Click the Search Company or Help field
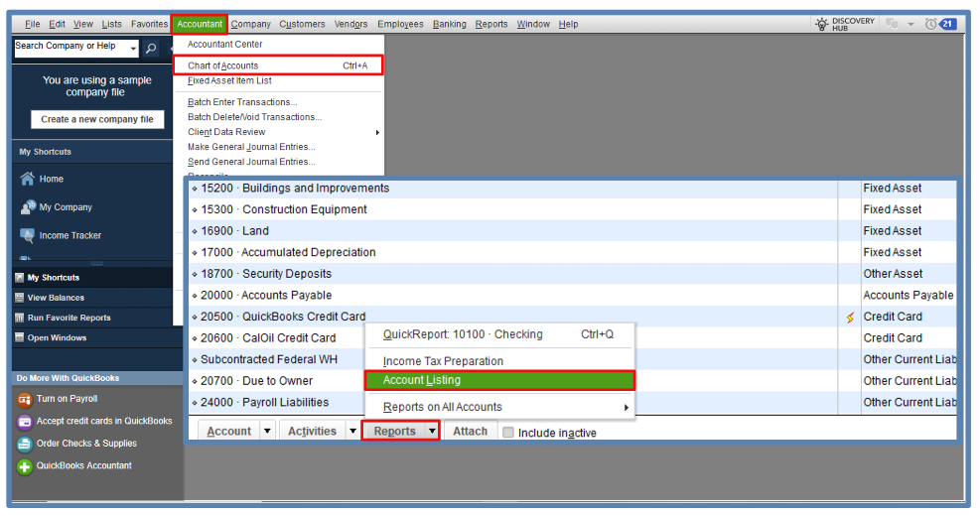Image resolution: width=980 pixels, height=516 pixels. 70,48
